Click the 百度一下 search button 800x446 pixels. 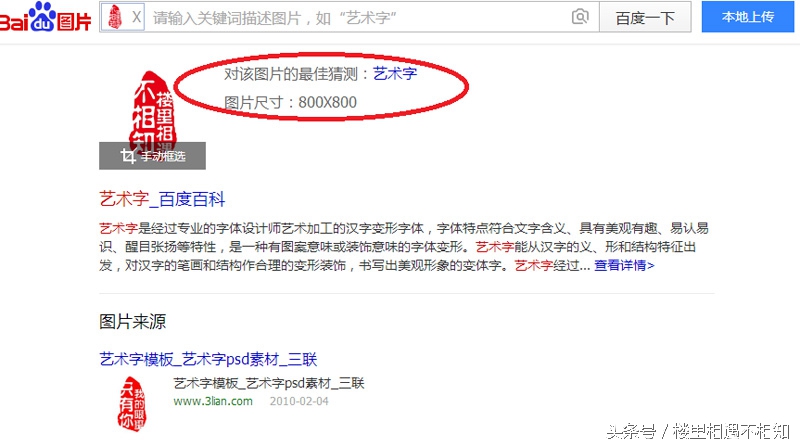click(645, 18)
